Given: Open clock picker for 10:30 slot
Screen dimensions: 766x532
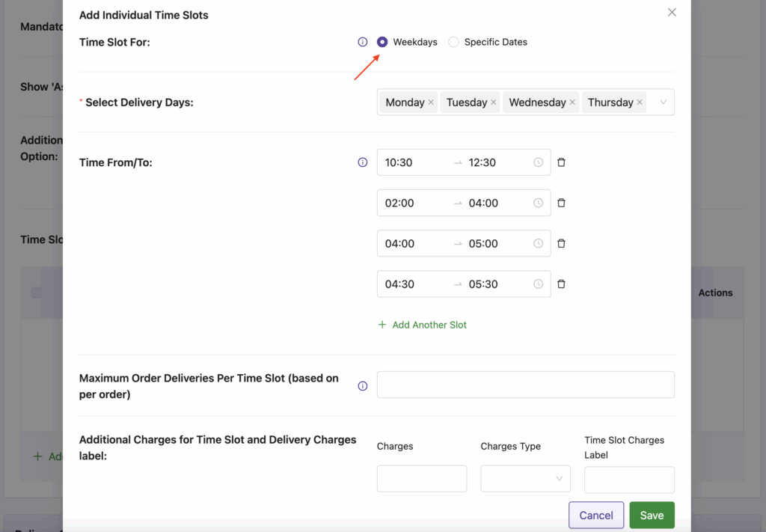Looking at the screenshot, I should 538,162.
